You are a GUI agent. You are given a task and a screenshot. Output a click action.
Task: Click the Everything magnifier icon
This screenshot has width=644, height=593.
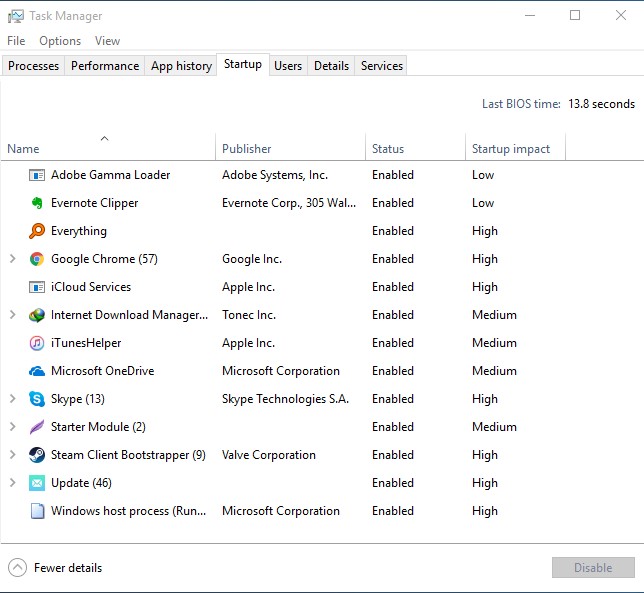[x=37, y=231]
